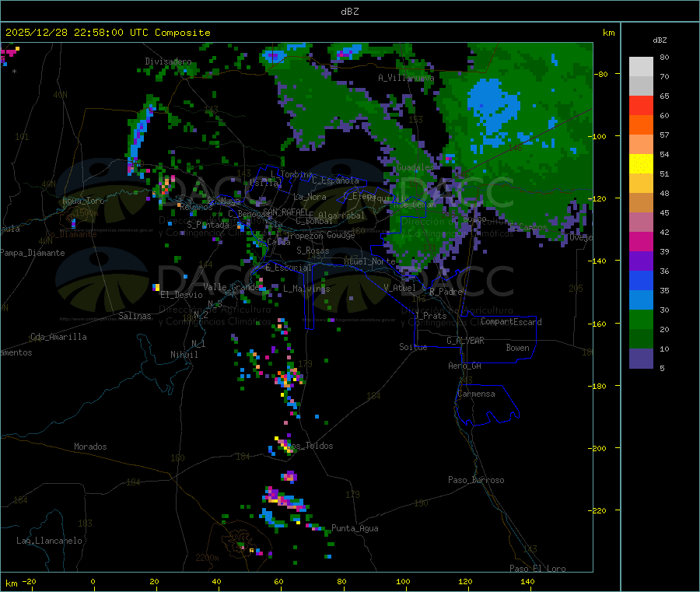
Task: Click the 'S_Rosas' place label
Action: pos(313,251)
